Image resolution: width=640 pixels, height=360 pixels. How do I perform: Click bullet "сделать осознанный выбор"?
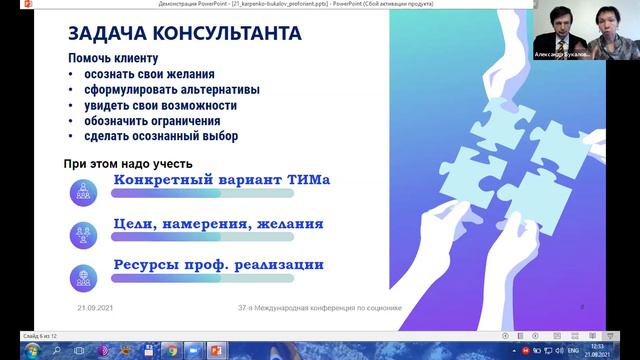(161, 136)
